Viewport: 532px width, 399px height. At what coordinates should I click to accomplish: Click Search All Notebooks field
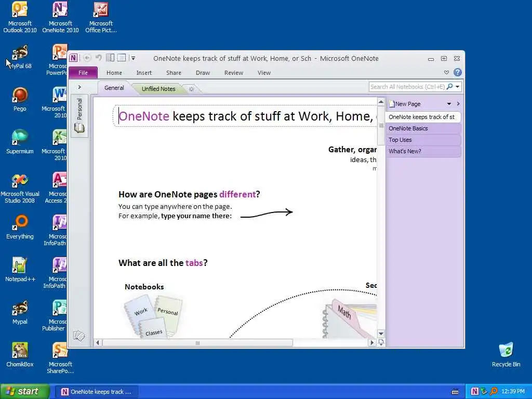click(x=408, y=87)
